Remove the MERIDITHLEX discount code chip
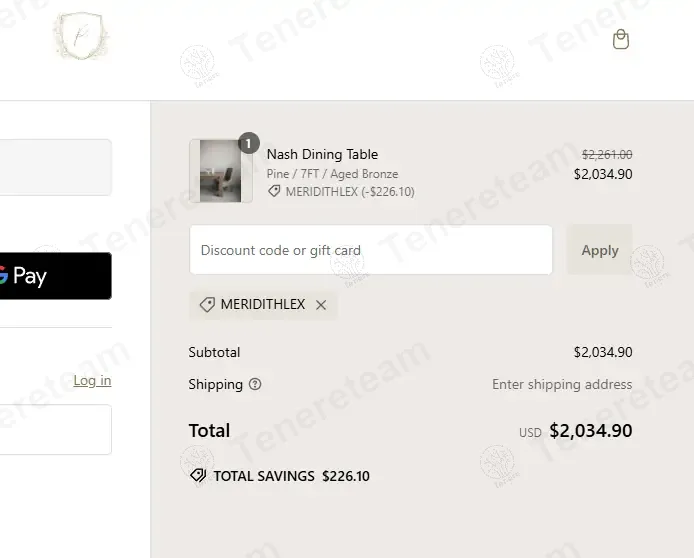Screen dimensions: 694x558 click(x=321, y=305)
